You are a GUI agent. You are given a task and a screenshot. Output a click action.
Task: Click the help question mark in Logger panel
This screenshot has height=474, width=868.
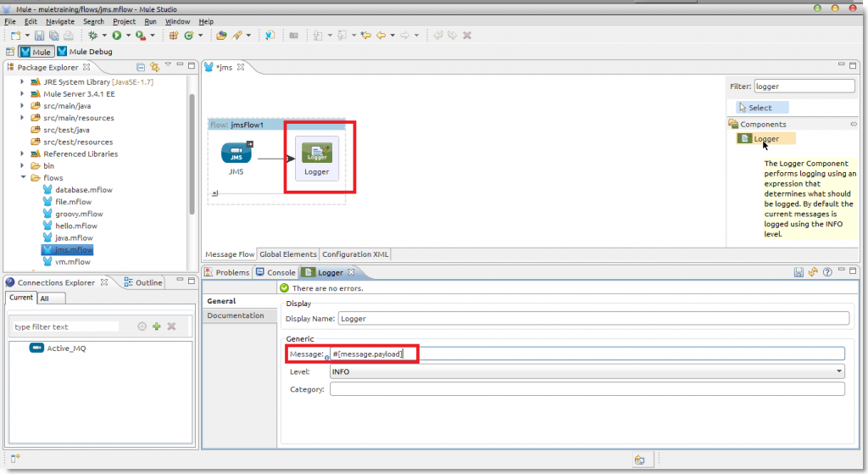pyautogui.click(x=827, y=272)
